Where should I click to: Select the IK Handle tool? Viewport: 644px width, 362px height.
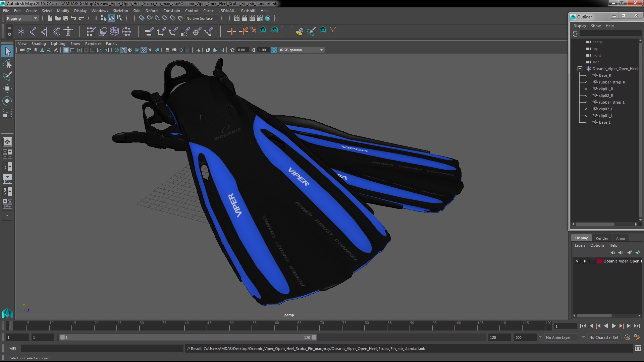[x=45, y=32]
